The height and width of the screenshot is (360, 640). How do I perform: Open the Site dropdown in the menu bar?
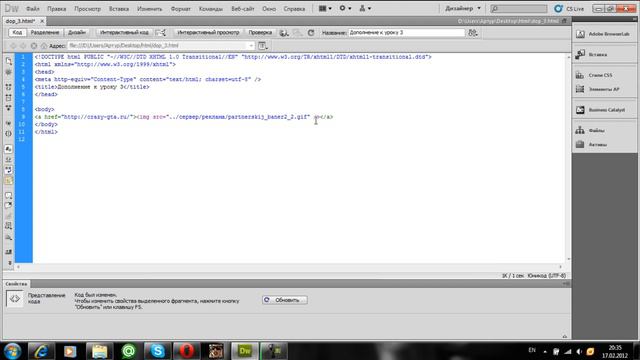click(x=364, y=8)
